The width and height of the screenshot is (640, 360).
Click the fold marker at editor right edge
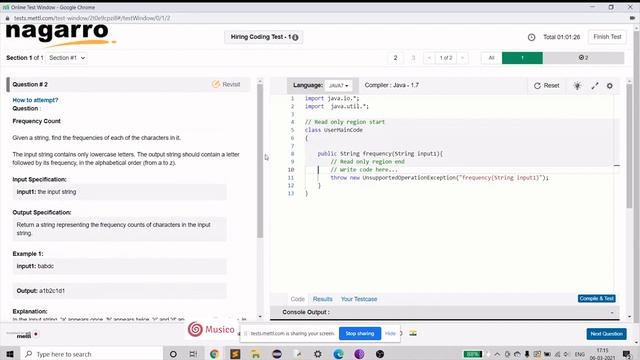616,165
